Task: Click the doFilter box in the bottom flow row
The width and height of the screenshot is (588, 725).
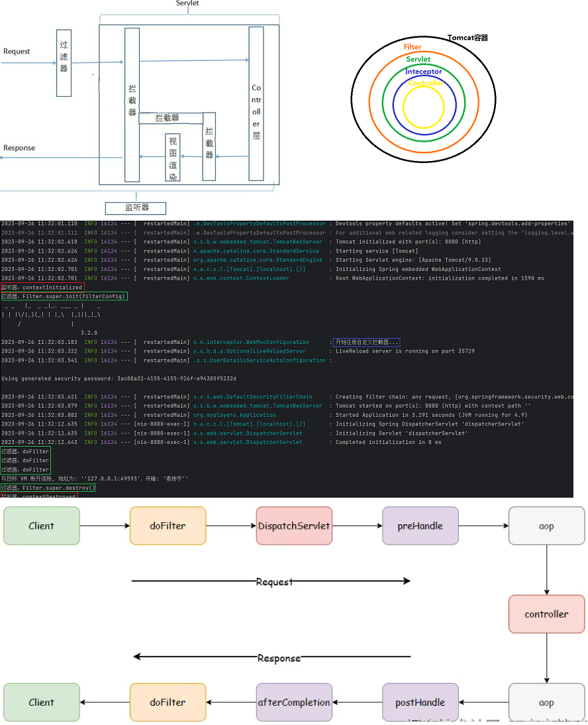Action: (x=168, y=702)
